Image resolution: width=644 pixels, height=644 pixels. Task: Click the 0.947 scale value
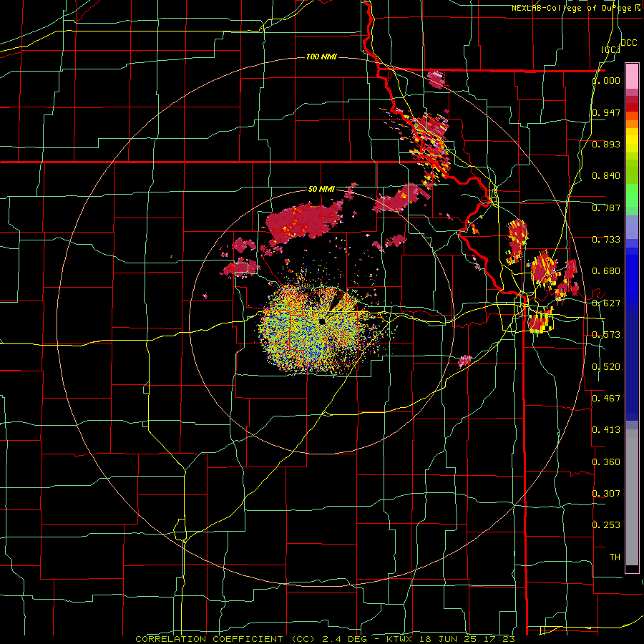[606, 112]
